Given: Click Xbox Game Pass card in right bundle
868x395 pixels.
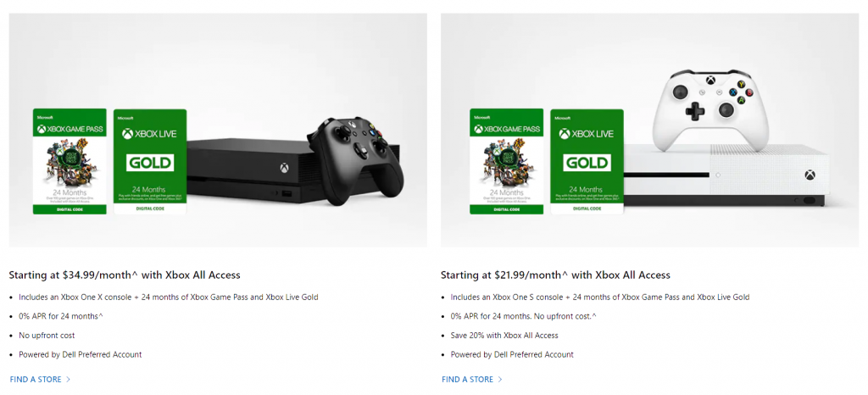Looking at the screenshot, I should coord(505,161).
